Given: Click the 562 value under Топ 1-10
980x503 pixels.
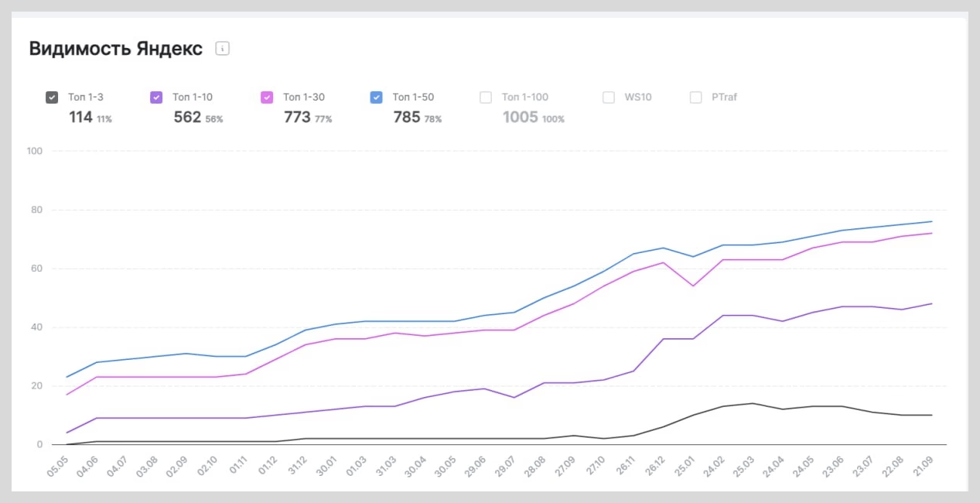Looking at the screenshot, I should pyautogui.click(x=187, y=118).
